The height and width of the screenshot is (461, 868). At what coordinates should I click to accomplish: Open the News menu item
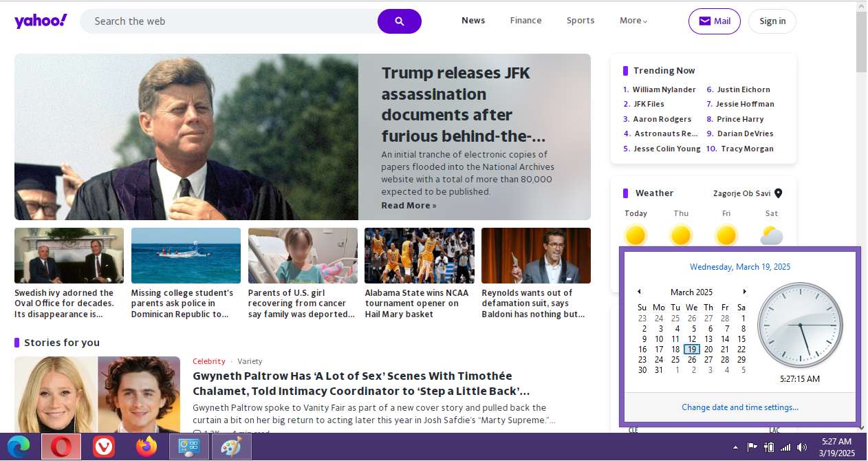coord(473,21)
